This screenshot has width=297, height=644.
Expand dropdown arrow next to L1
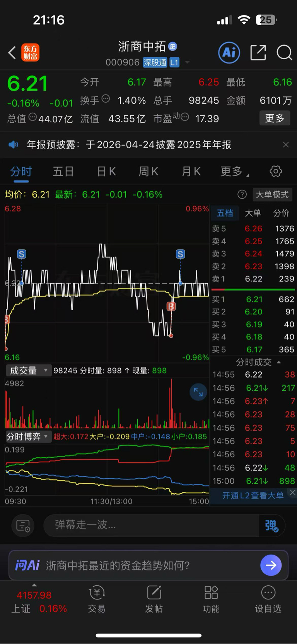tap(188, 62)
